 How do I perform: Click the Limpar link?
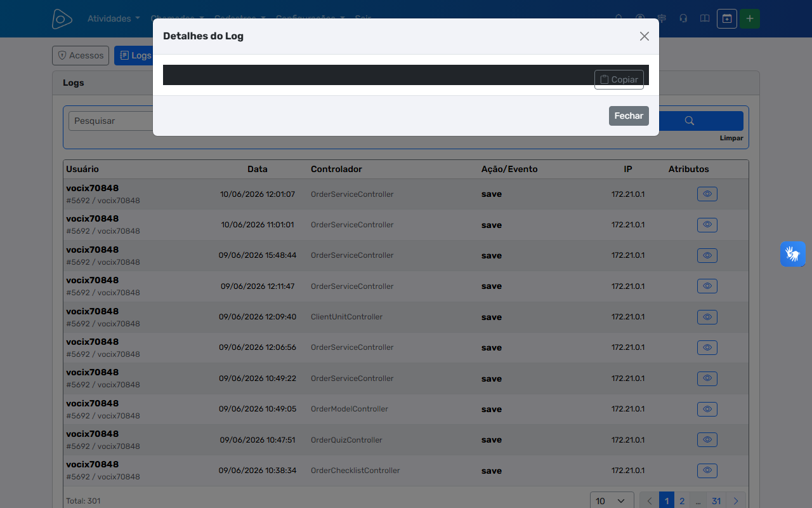[x=731, y=138]
